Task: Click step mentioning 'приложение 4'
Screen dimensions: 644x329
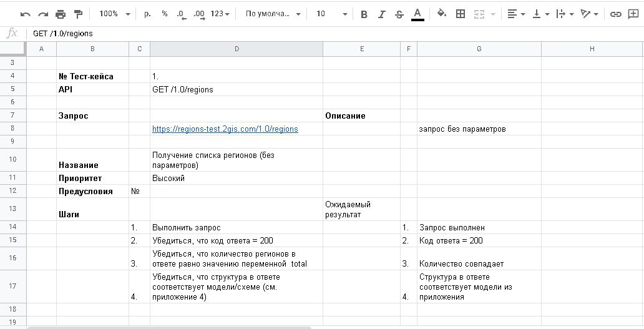Action: click(237, 287)
